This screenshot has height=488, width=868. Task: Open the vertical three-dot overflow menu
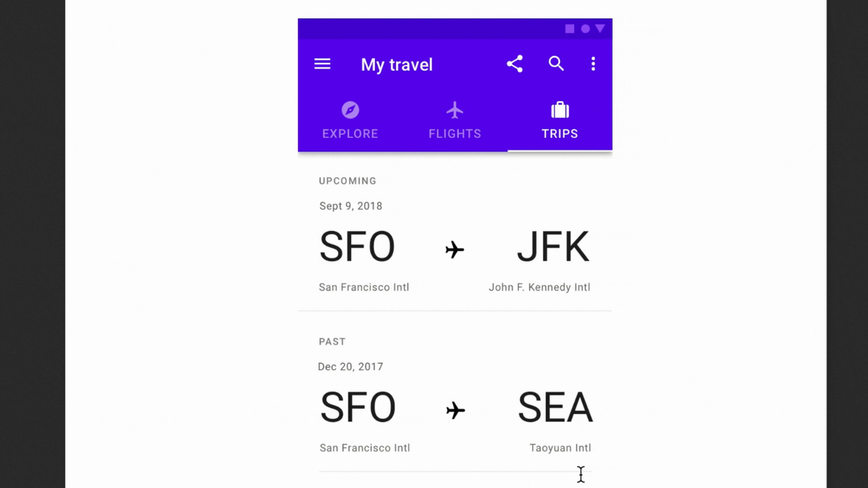pos(593,64)
